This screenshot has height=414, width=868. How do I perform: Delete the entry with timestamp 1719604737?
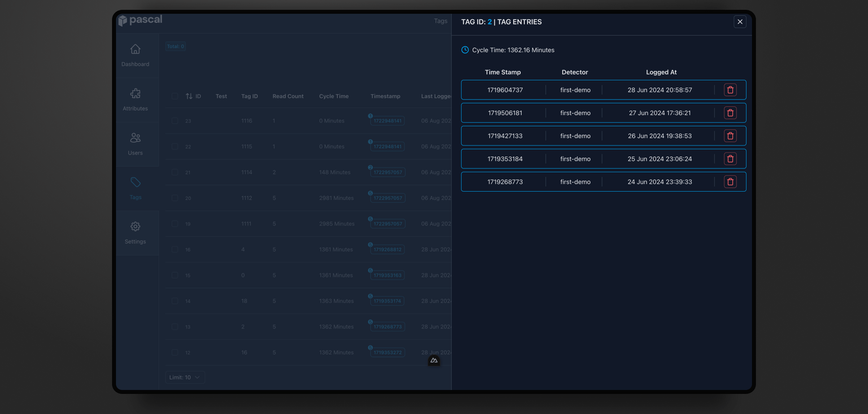730,90
